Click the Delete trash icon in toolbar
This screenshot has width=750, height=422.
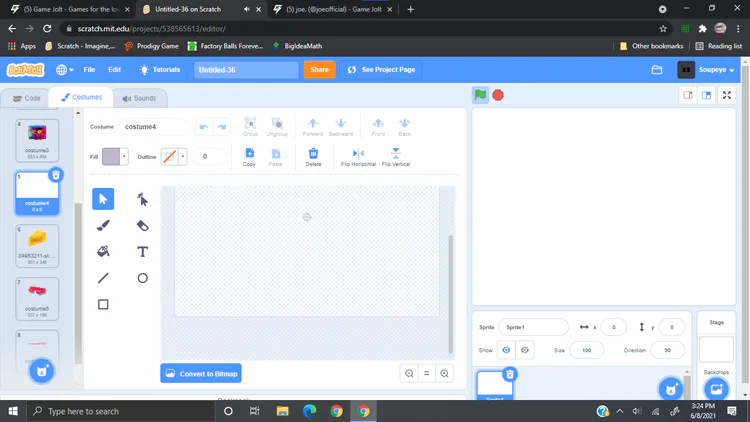point(313,157)
